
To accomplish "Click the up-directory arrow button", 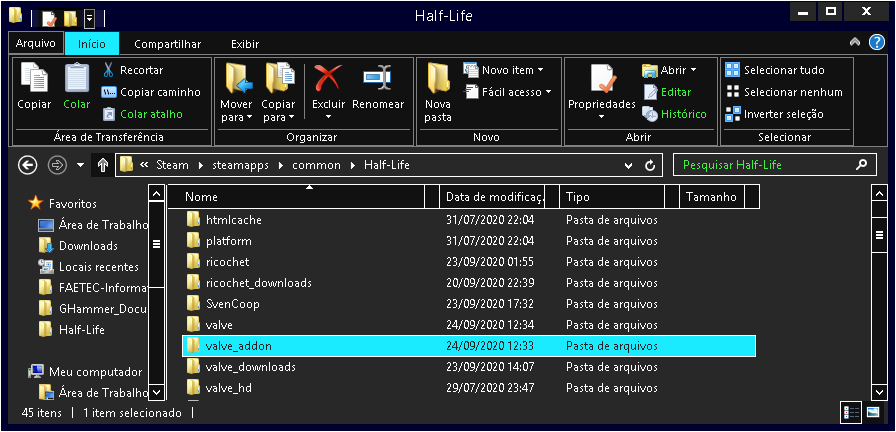I will pos(102,165).
